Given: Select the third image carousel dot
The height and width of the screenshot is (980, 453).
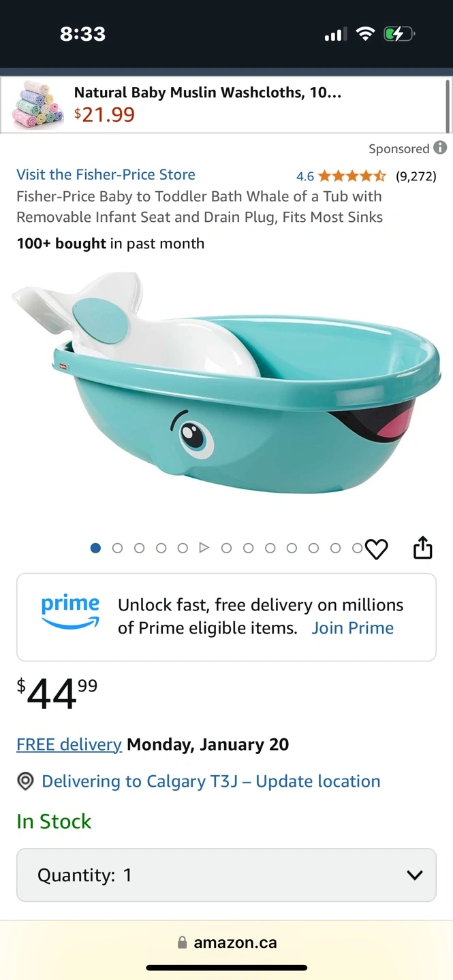Looking at the screenshot, I should point(139,548).
